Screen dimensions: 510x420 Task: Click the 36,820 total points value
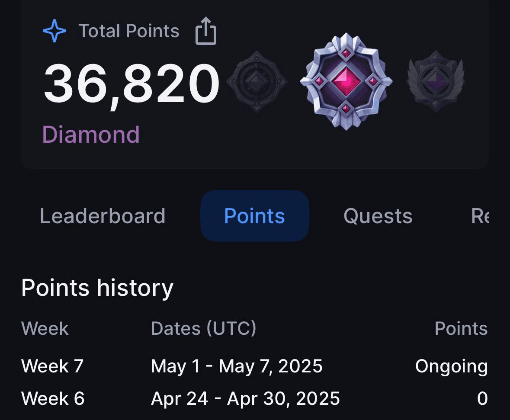tap(132, 83)
